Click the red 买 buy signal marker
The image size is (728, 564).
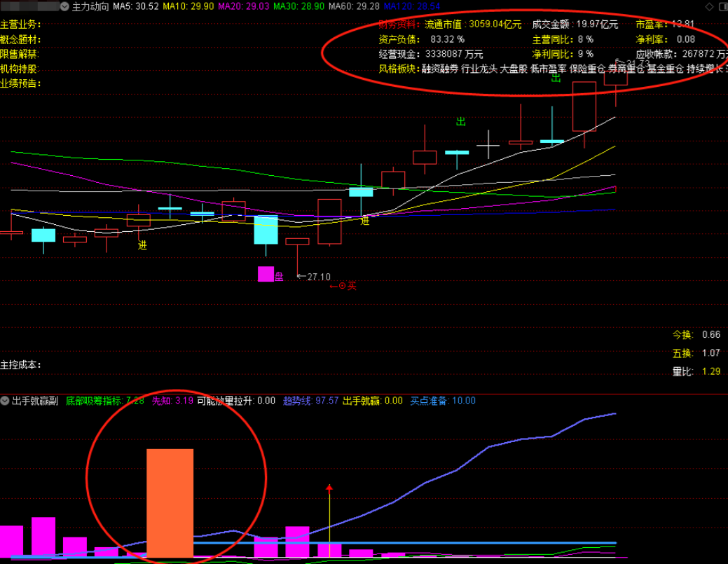pyautogui.click(x=343, y=286)
